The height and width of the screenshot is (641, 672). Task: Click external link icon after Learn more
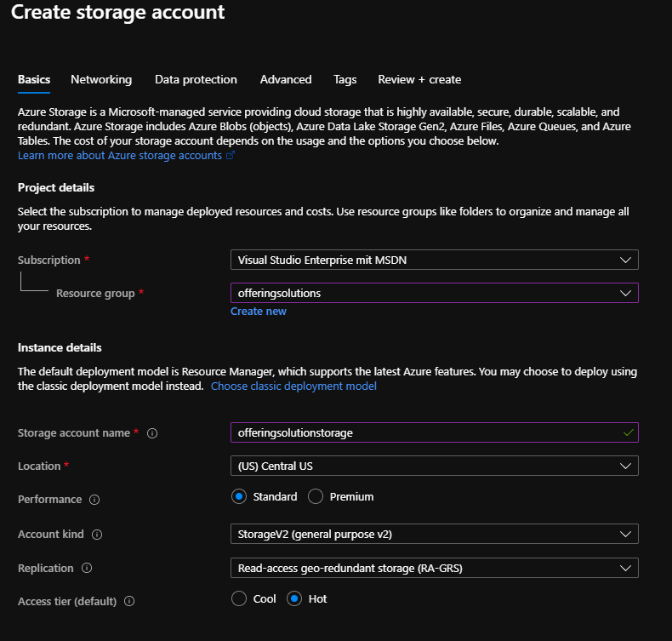click(231, 155)
